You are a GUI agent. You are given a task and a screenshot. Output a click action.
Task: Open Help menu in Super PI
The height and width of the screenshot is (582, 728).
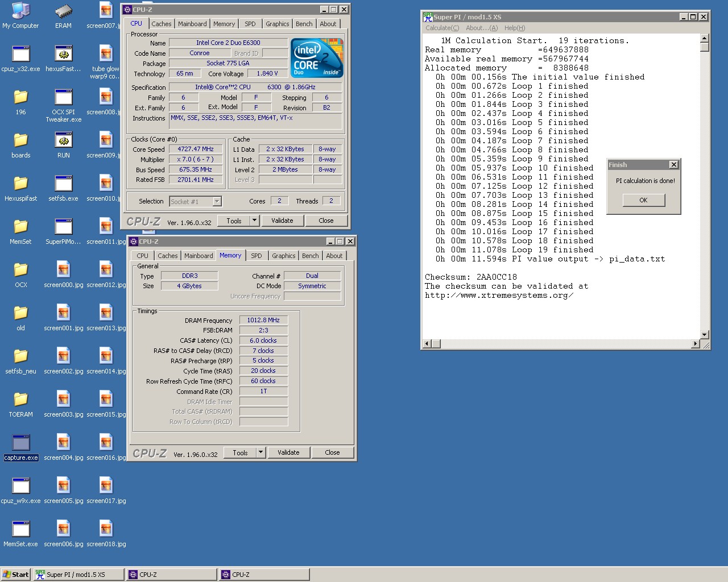tap(515, 28)
